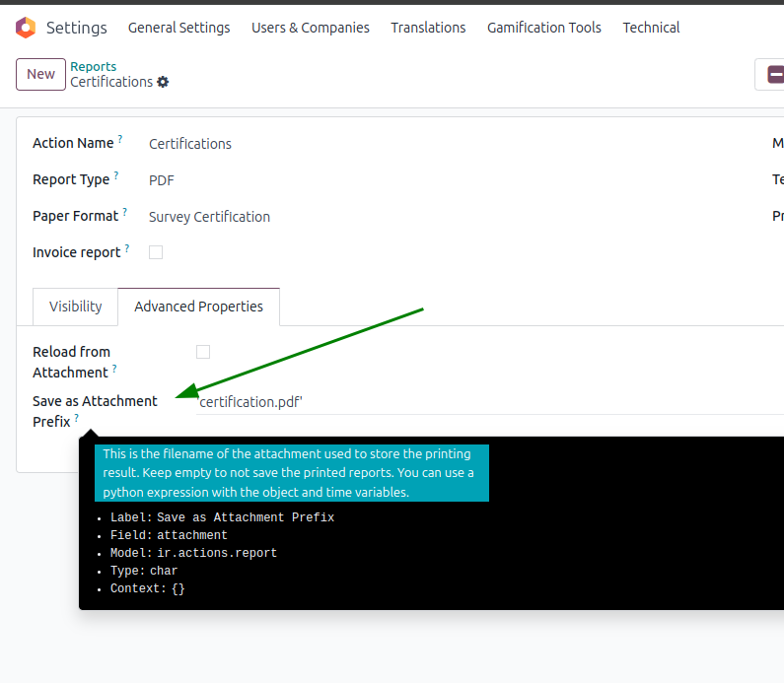Click the tooltip line 'Label: Save as Attachment Prefix'
Viewport: 784px width, 683px height.
(222, 517)
